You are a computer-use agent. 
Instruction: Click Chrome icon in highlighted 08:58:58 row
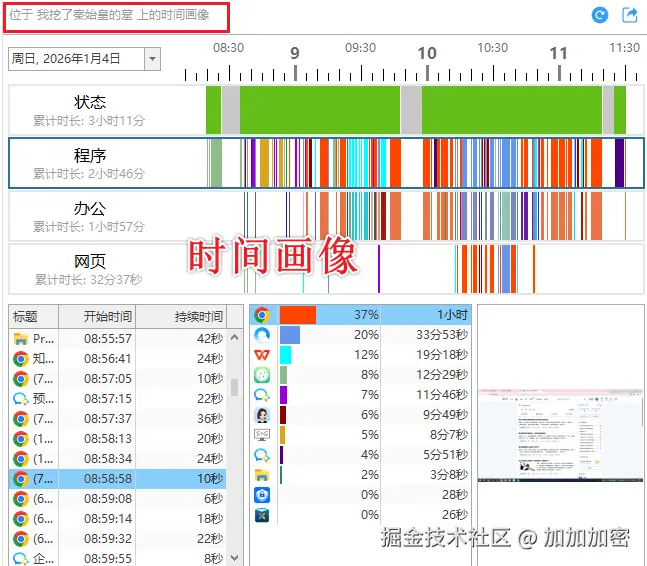click(21, 479)
